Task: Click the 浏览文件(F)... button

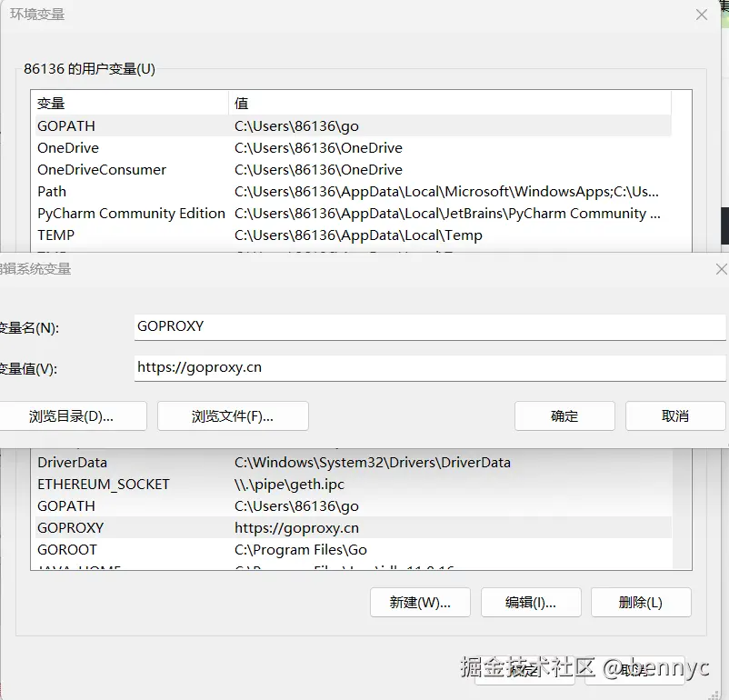Action: tap(233, 416)
